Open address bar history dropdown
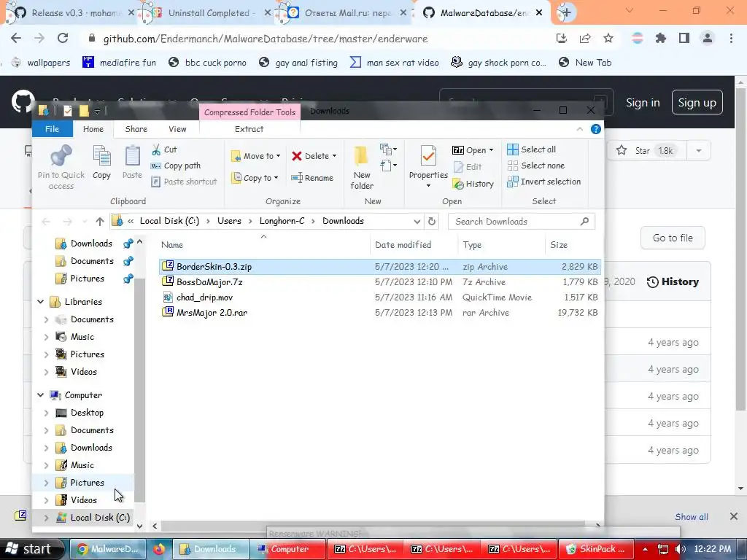The height and width of the screenshot is (560, 747). [417, 222]
